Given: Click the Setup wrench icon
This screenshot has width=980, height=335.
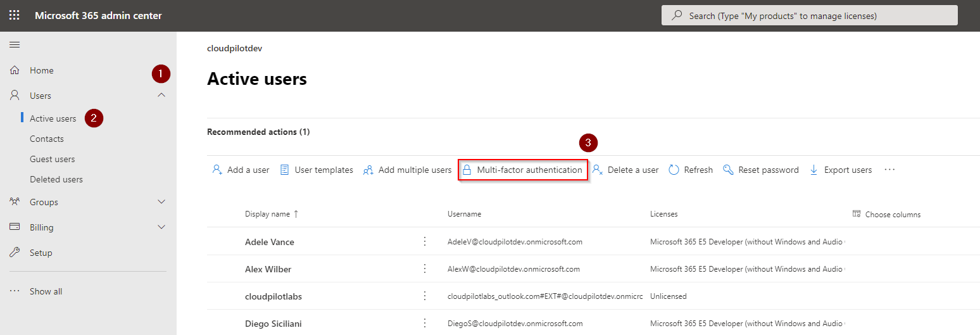Looking at the screenshot, I should click(x=15, y=253).
